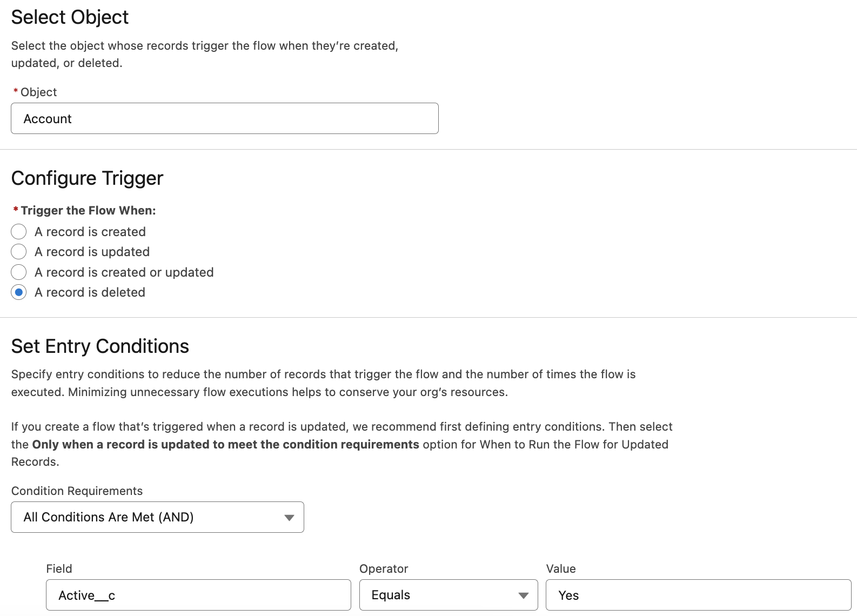The height and width of the screenshot is (616, 857).
Task: Expand the Operator dropdown showing "Equals"
Action: click(447, 595)
